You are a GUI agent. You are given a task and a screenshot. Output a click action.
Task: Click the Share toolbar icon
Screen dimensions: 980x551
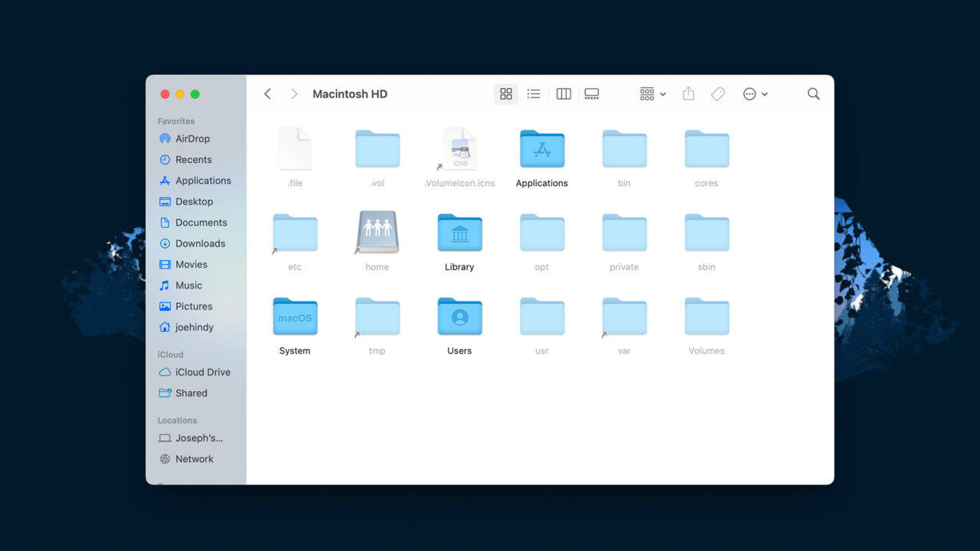[688, 94]
